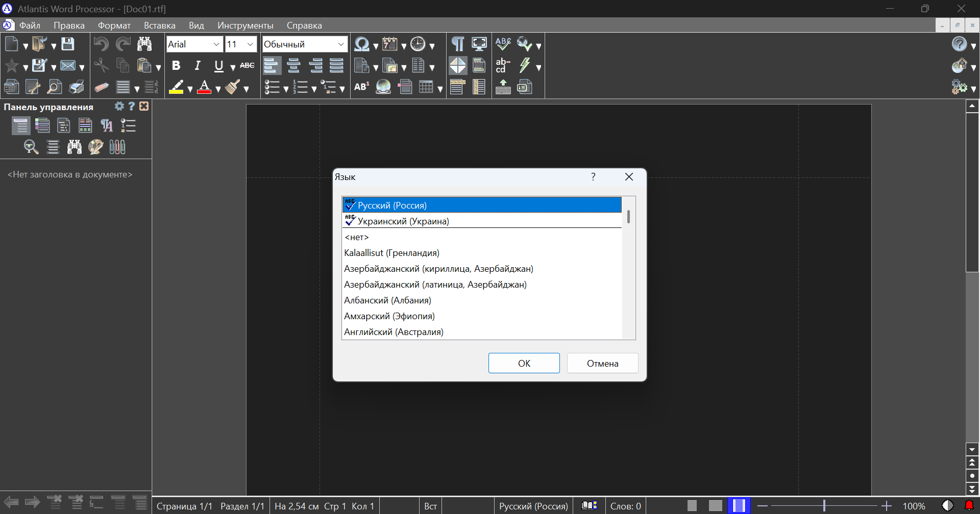Open Control panel settings gear icon
This screenshot has height=514, width=980.
119,106
